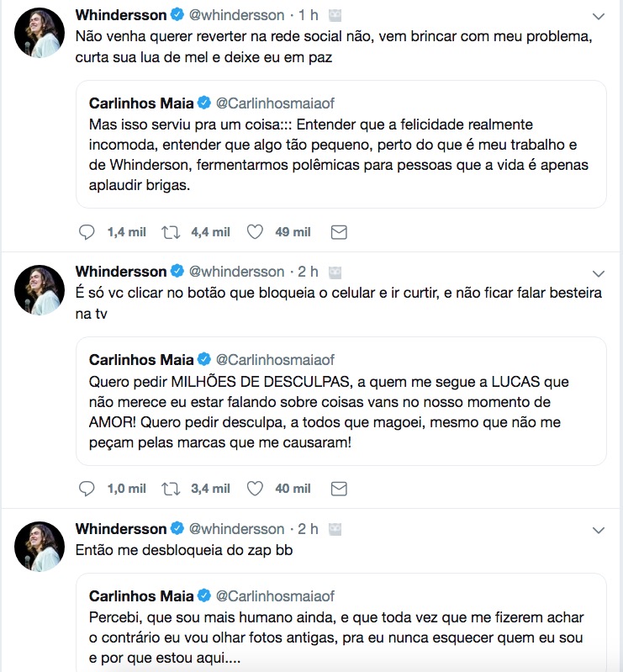The width and height of the screenshot is (623, 672).
Task: Click @whindersson handle on the second tweet
Action: click(x=236, y=272)
